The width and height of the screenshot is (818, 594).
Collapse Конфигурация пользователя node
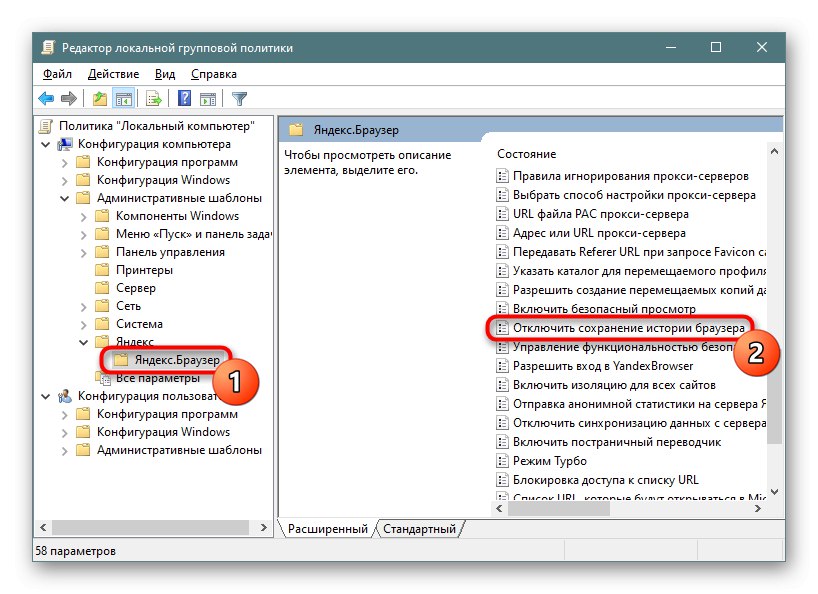point(46,397)
